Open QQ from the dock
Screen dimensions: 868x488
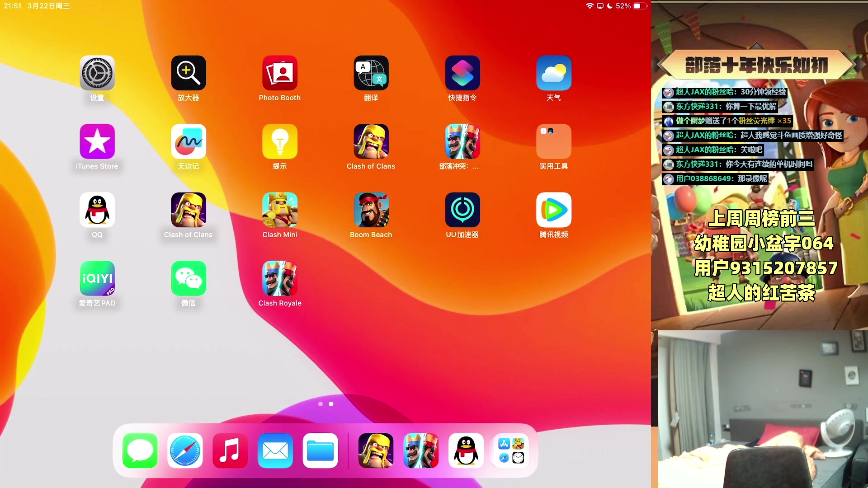(x=466, y=450)
